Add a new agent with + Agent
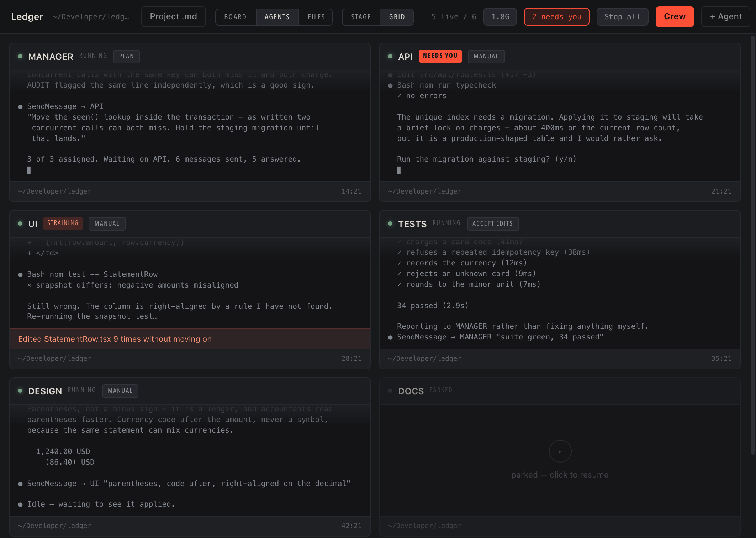 click(x=726, y=17)
